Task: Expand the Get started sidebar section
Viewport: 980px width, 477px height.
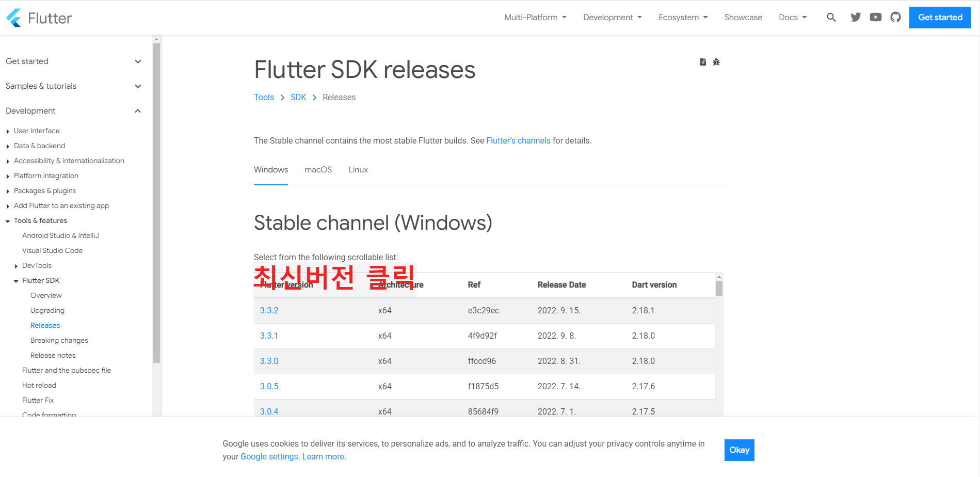Action: coord(73,61)
